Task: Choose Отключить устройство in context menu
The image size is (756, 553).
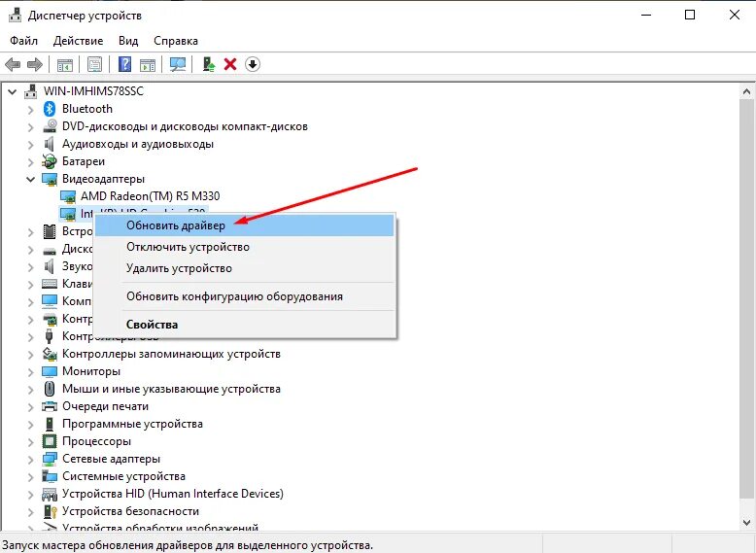Action: tap(245, 247)
